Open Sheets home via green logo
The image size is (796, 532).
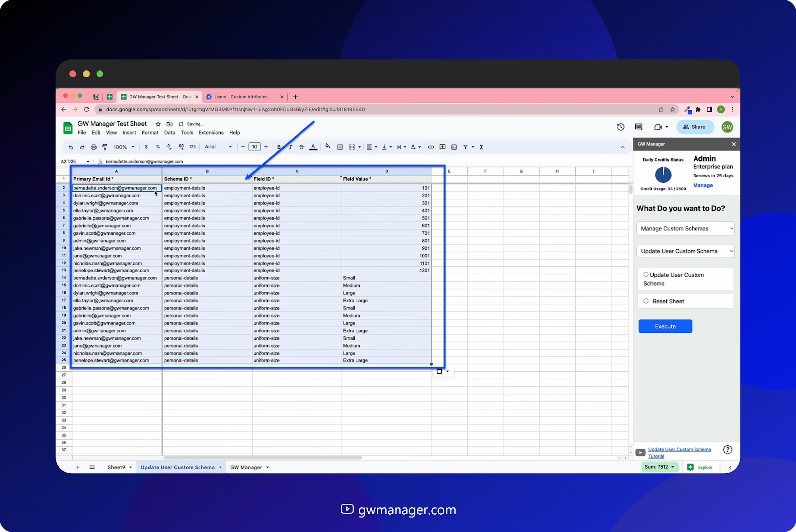click(x=68, y=128)
